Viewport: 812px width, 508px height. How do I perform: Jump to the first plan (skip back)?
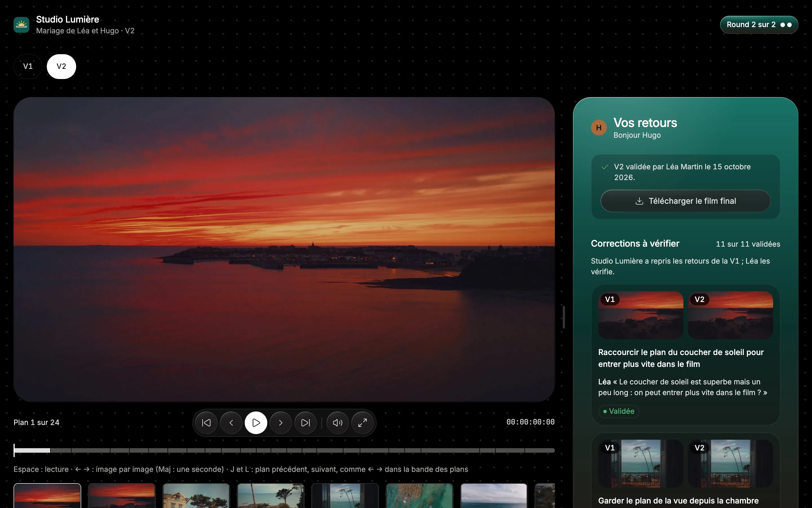[x=206, y=423]
